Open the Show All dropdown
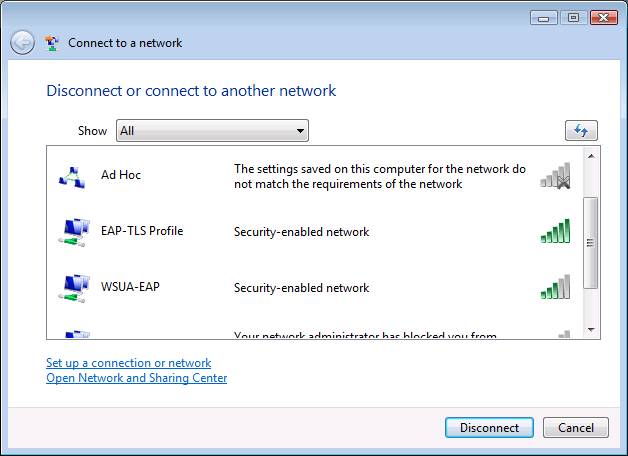Screen dimensions: 628x456 click(x=212, y=131)
